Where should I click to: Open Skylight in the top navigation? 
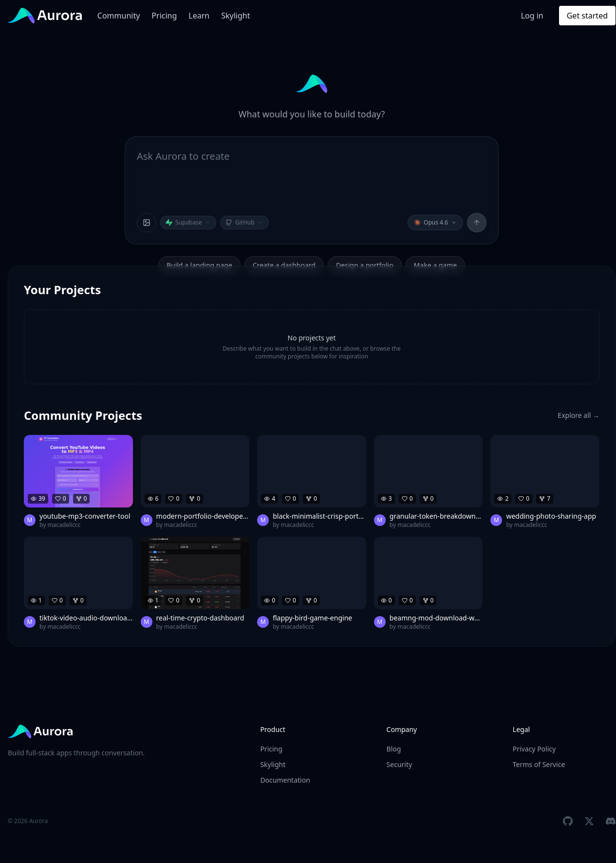(x=236, y=16)
